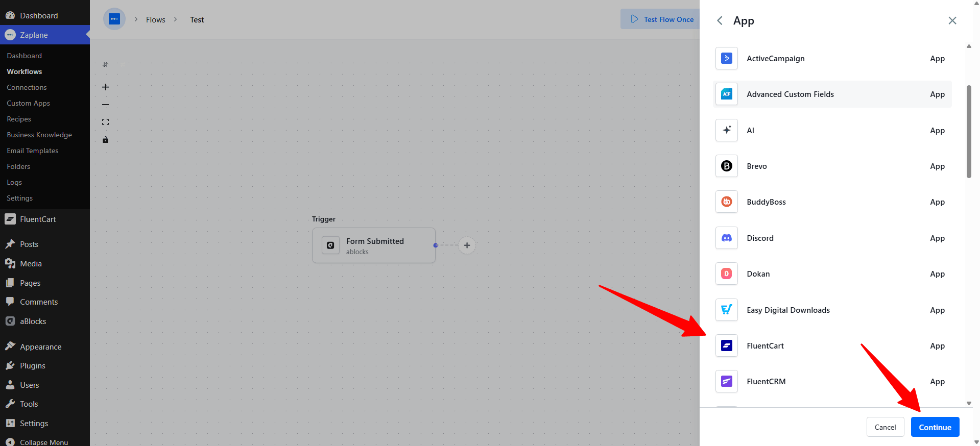Open the Media admin menu
Viewport: 980px width, 446px height.
pos(45,263)
